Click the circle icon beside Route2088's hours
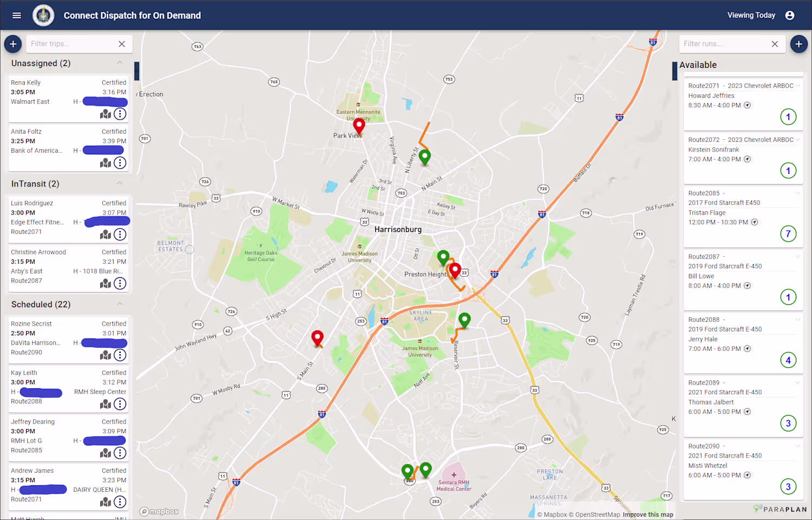Image resolution: width=812 pixels, height=520 pixels. pyautogui.click(x=748, y=349)
